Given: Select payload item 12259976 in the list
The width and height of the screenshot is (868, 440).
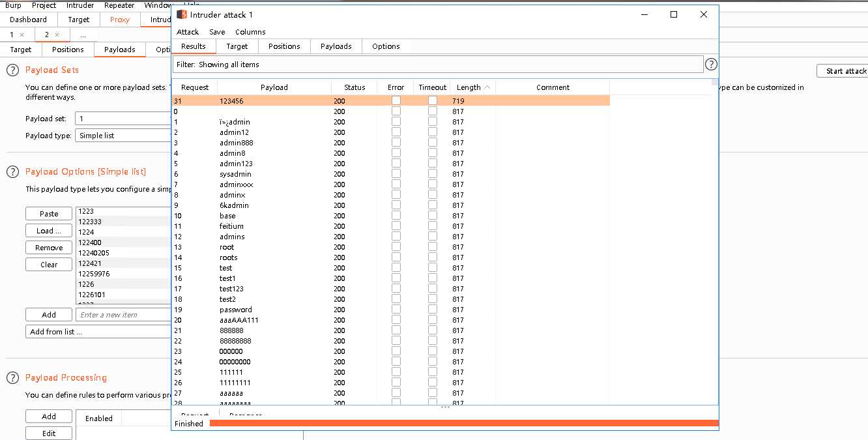Looking at the screenshot, I should [123, 274].
